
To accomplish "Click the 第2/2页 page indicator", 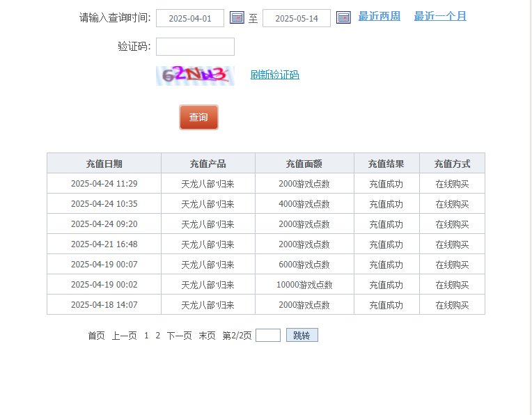I will [237, 336].
